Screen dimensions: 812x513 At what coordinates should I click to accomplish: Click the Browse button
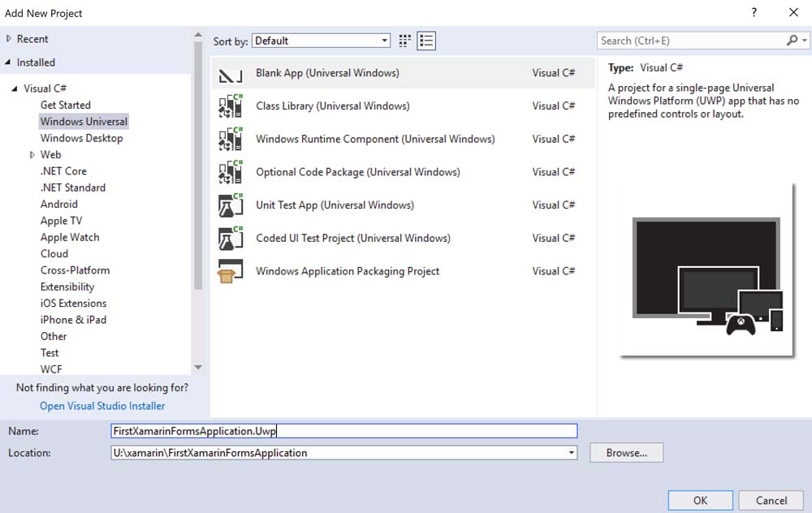pyautogui.click(x=626, y=453)
